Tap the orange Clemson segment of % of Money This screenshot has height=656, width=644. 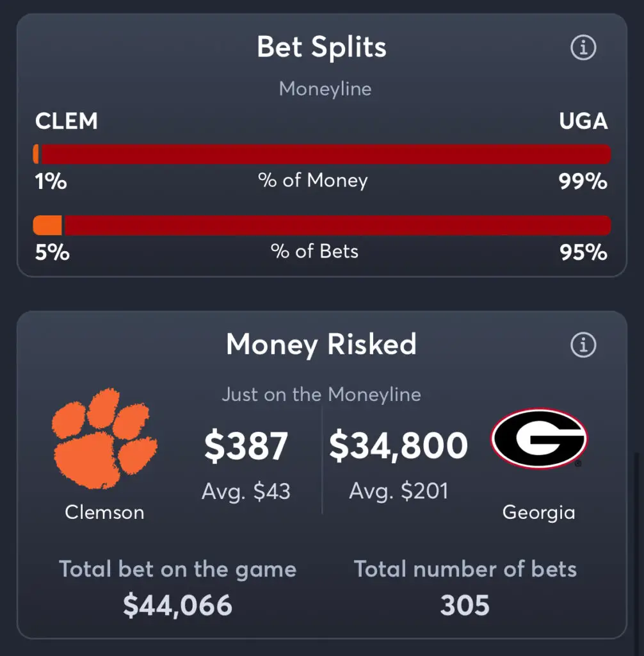pyautogui.click(x=36, y=154)
